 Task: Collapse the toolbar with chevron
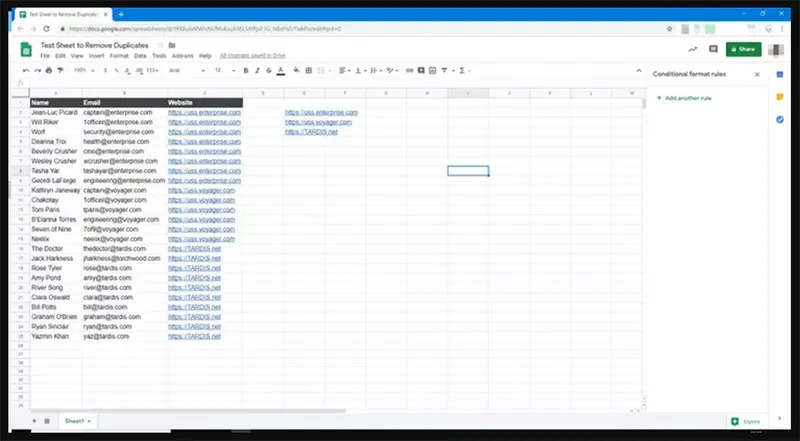click(639, 70)
